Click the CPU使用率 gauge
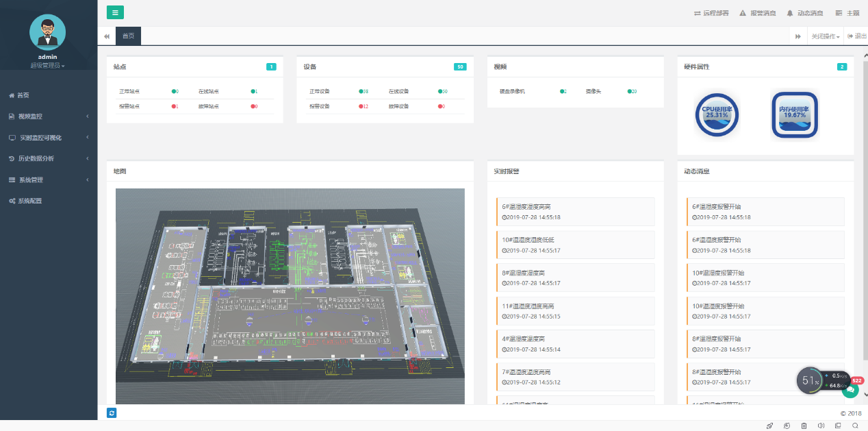The width and height of the screenshot is (868, 431). point(717,114)
